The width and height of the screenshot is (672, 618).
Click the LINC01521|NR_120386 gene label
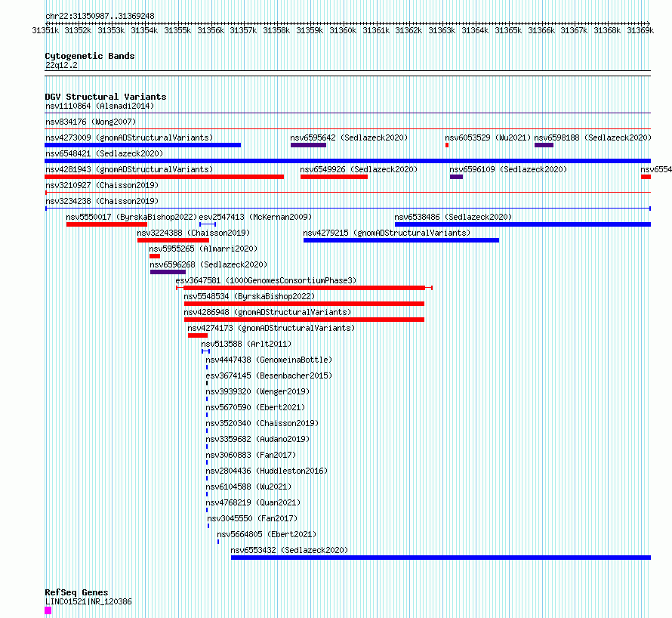(x=88, y=601)
